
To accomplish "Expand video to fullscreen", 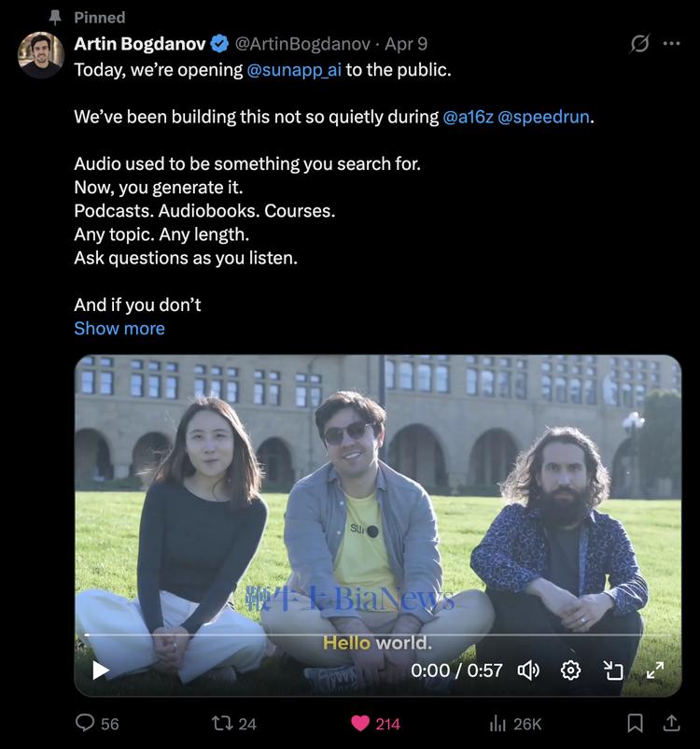I will [x=655, y=670].
